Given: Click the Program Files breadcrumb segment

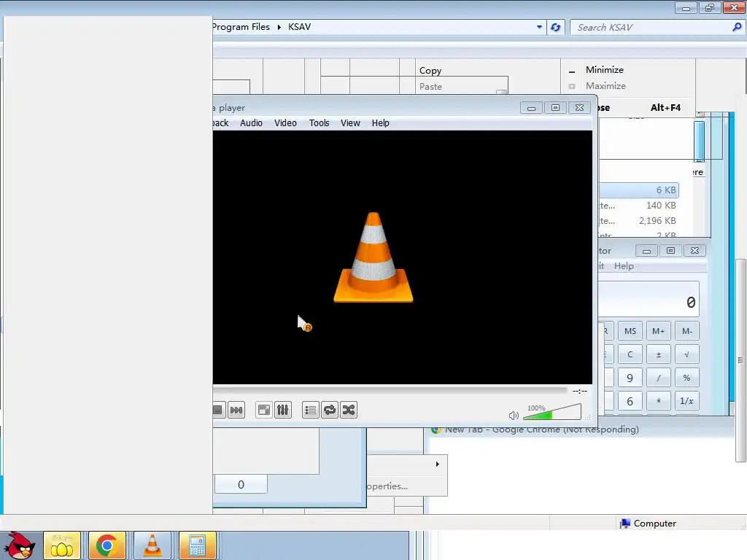Looking at the screenshot, I should tap(241, 27).
